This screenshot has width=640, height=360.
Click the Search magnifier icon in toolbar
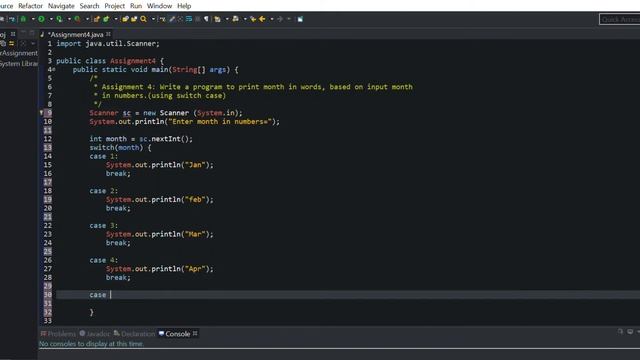pyautogui.click(x=144, y=19)
